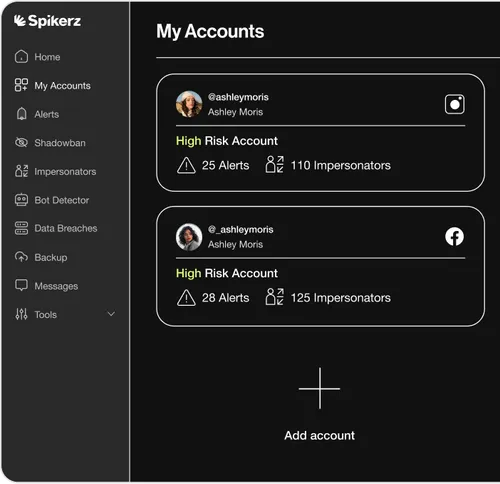Image resolution: width=500 pixels, height=484 pixels.
Task: Open 28 Alerts on @_ashleymoris card
Action: coord(225,298)
